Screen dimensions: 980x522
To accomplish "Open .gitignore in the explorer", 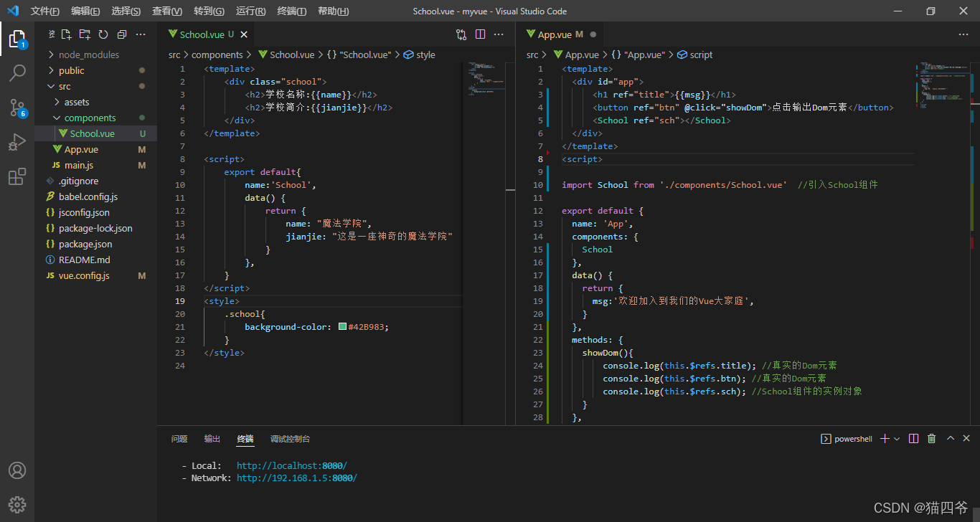I will 95,181.
